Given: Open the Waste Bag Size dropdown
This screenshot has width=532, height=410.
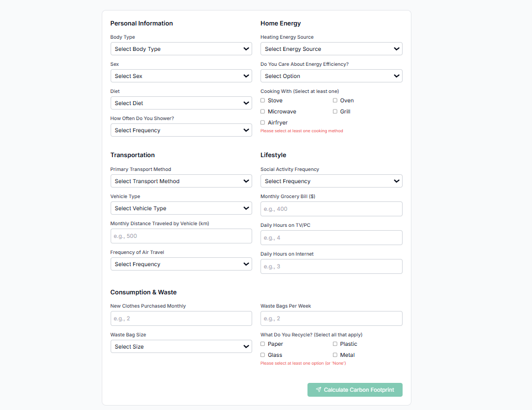Looking at the screenshot, I should pos(181,346).
